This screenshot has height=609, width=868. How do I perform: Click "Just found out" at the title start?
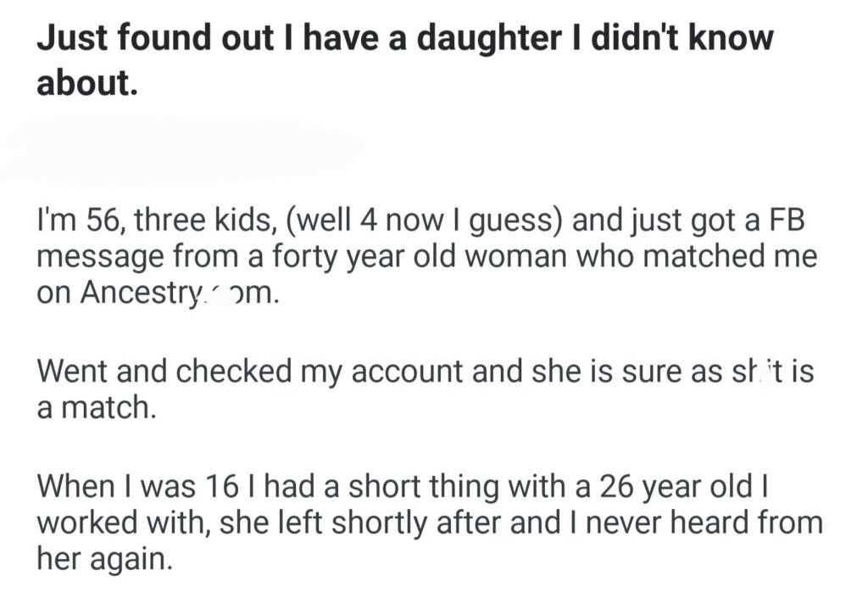[134, 41]
